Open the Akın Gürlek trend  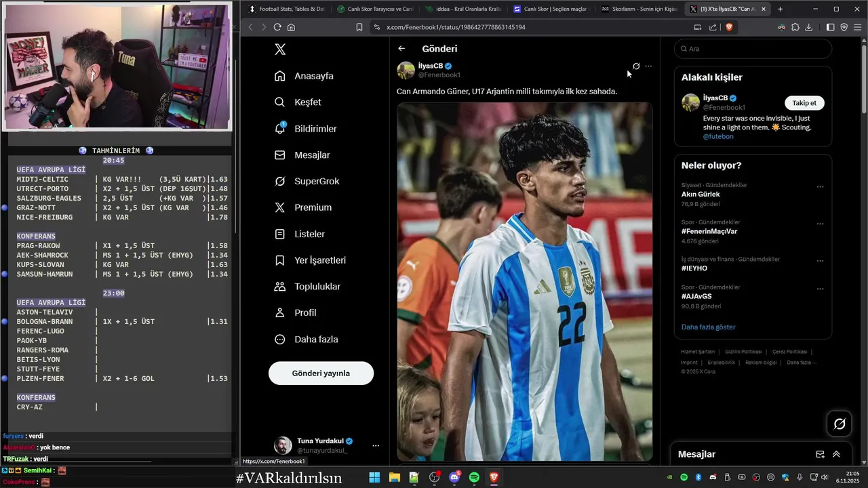pos(701,195)
